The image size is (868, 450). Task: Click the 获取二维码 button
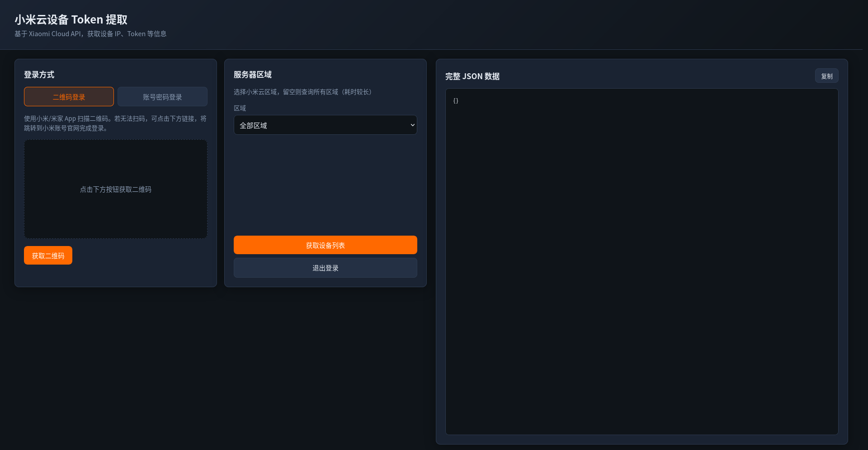[48, 256]
